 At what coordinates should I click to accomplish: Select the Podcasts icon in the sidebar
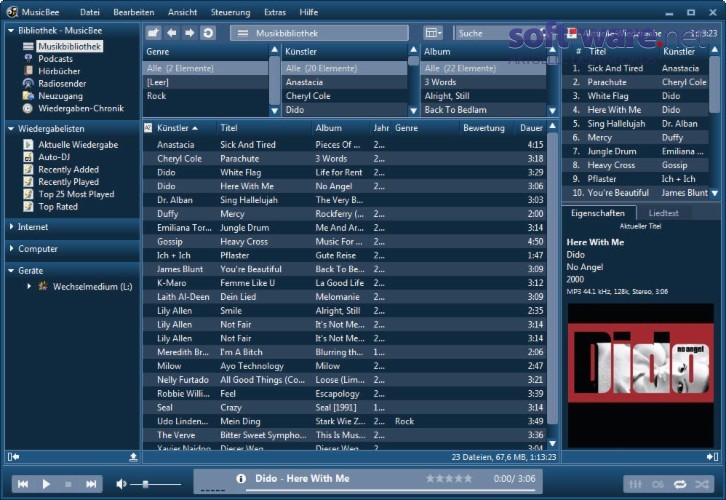coord(28,58)
